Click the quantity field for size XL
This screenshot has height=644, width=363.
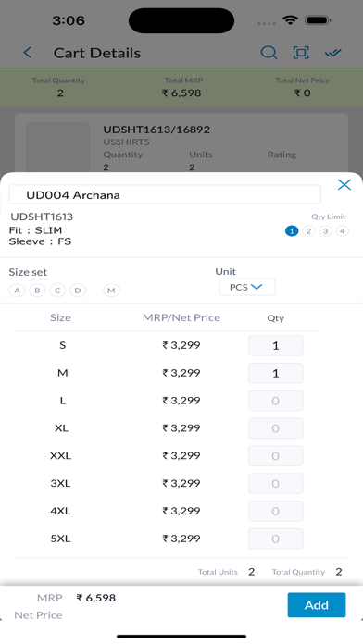pos(275,428)
